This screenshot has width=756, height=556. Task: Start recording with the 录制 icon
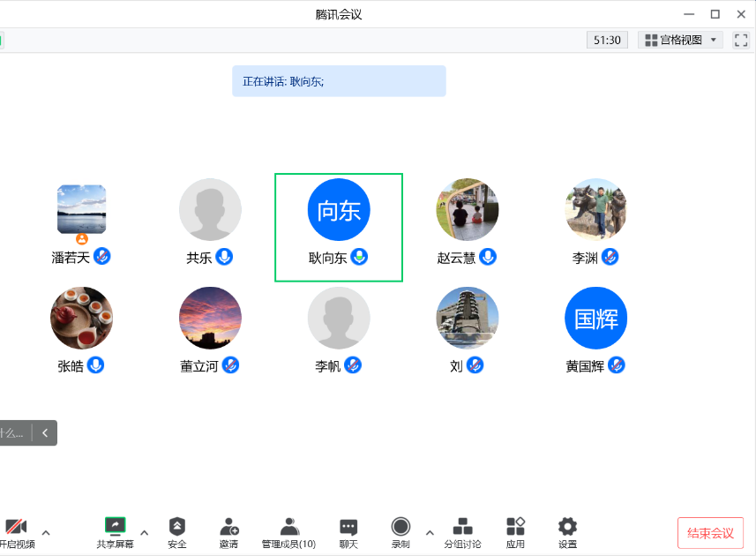[400, 527]
